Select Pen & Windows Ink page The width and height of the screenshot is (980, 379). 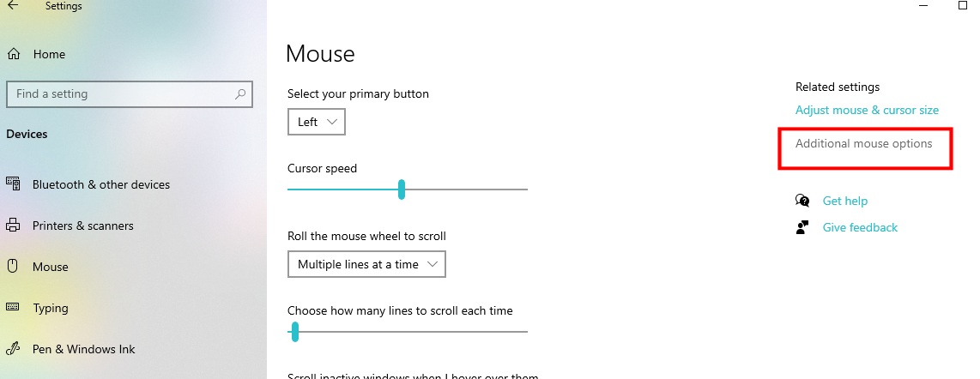[x=84, y=349]
